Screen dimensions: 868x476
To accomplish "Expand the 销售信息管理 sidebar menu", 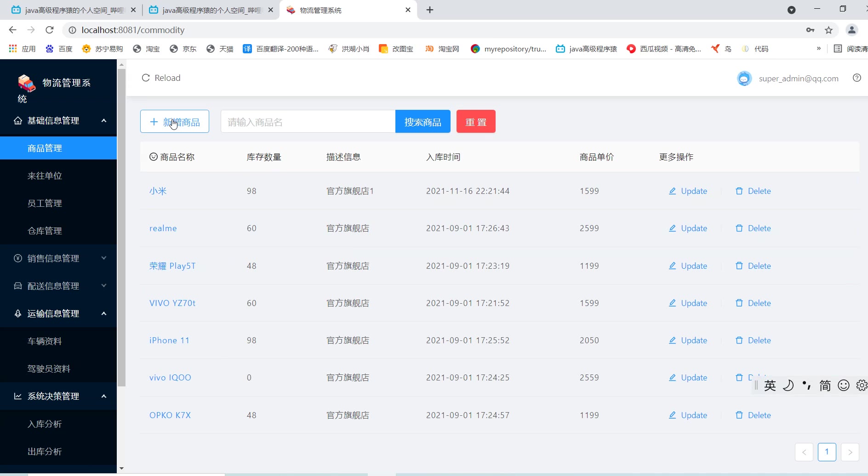I will pyautogui.click(x=58, y=258).
